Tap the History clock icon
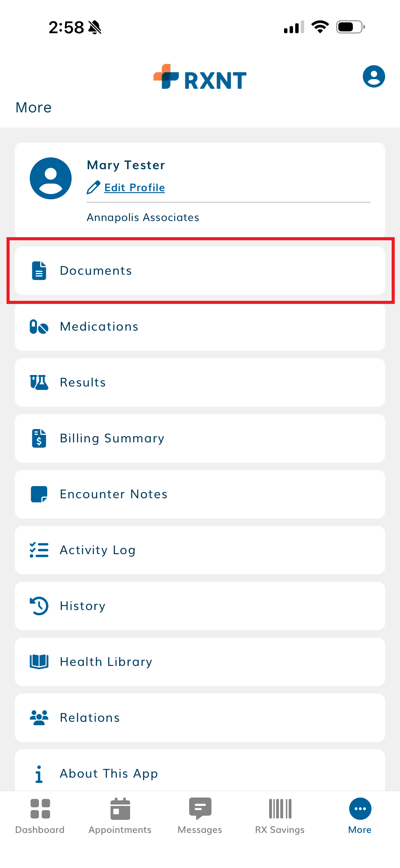400x868 pixels. (39, 606)
